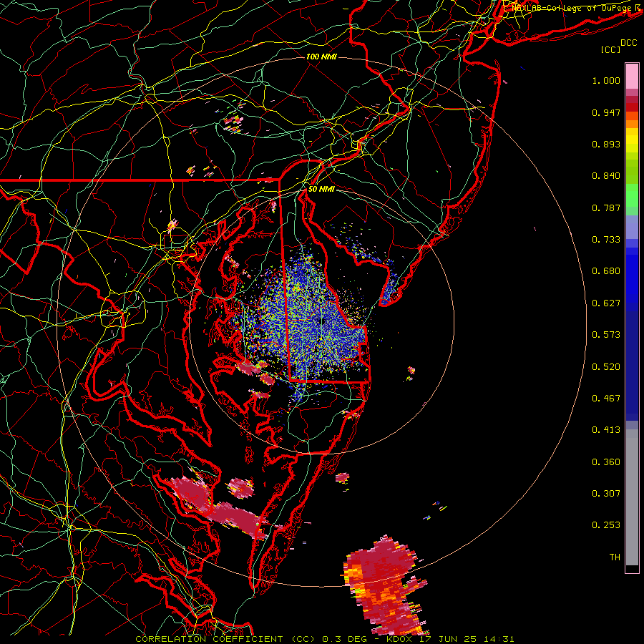
Task: Select the 0.413 legend value
Action: point(606,430)
